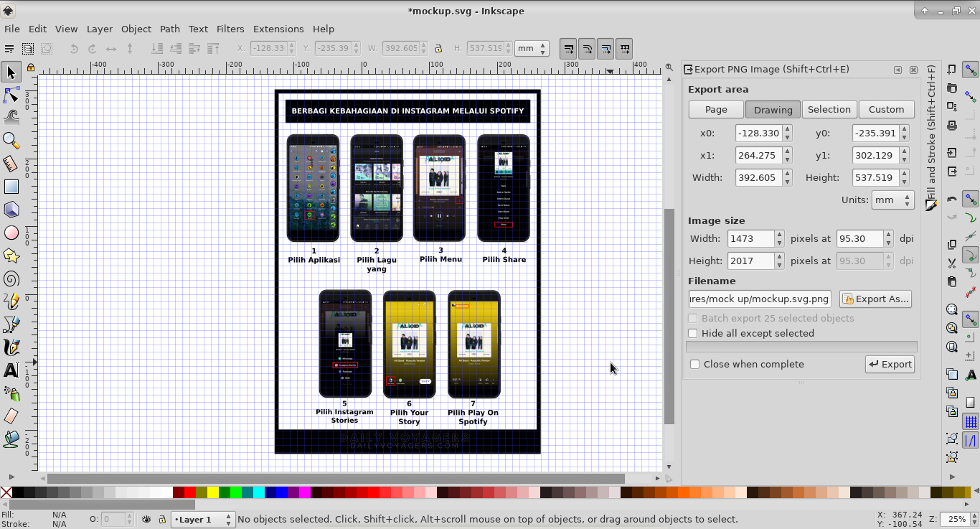Image resolution: width=980 pixels, height=529 pixels.
Task: Click the Drawing export area button
Action: pyautogui.click(x=773, y=110)
